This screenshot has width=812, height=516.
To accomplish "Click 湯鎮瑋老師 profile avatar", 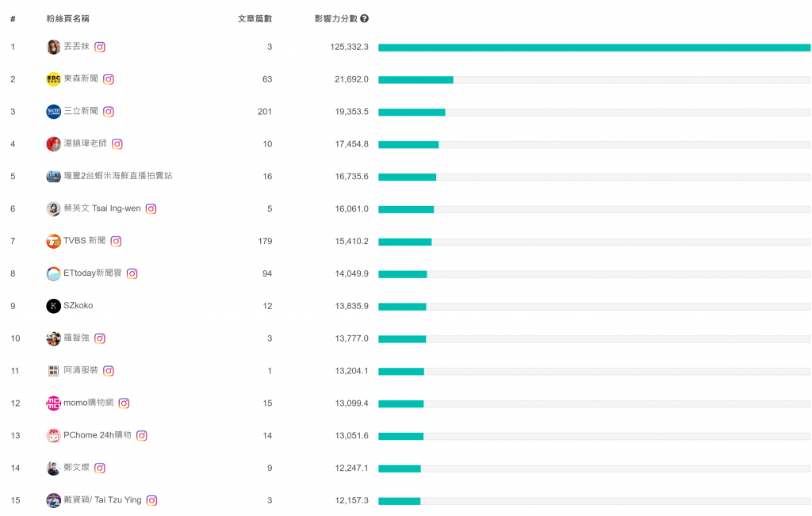I will (53, 144).
